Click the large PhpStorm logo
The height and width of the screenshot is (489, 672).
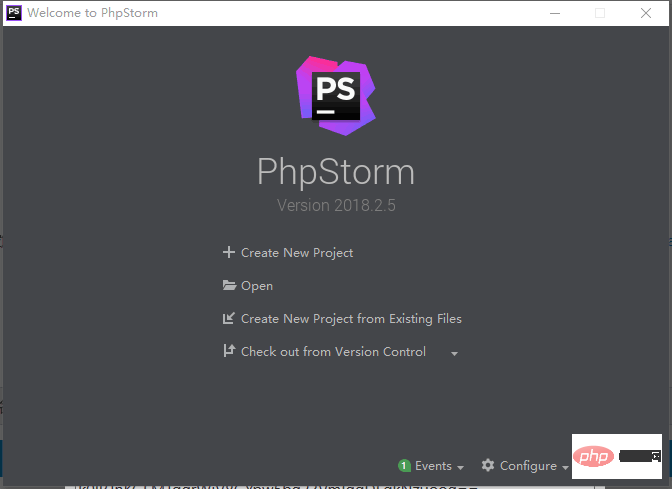pos(336,96)
